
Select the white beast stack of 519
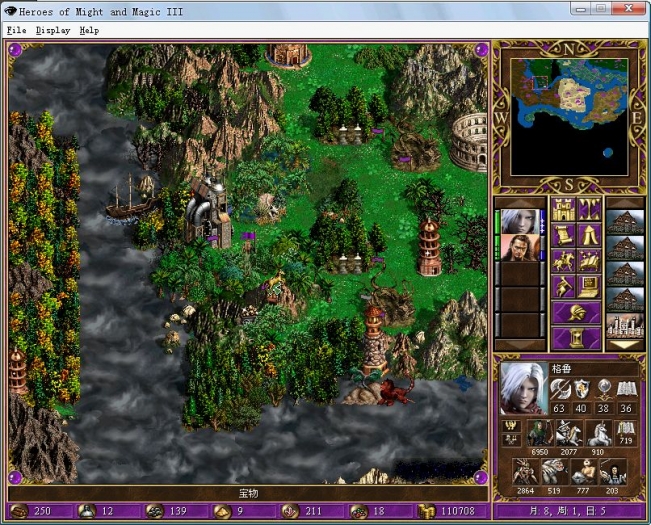(554, 472)
